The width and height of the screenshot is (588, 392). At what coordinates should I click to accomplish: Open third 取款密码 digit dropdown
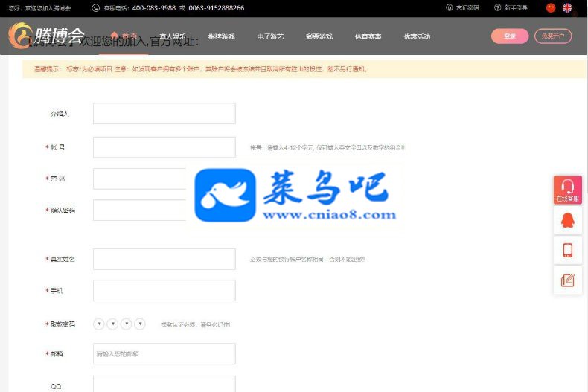[x=127, y=324]
